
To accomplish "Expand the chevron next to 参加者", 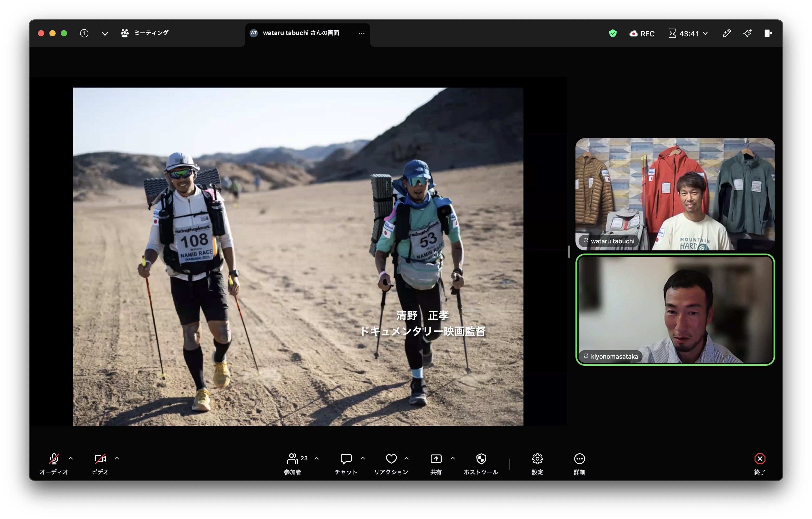I will click(x=317, y=458).
